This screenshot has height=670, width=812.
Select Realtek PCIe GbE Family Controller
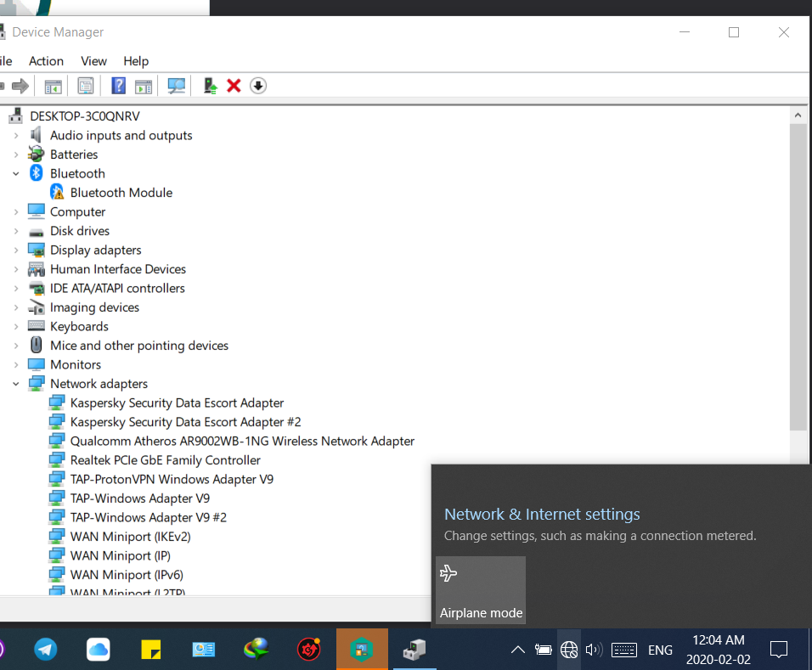165,460
